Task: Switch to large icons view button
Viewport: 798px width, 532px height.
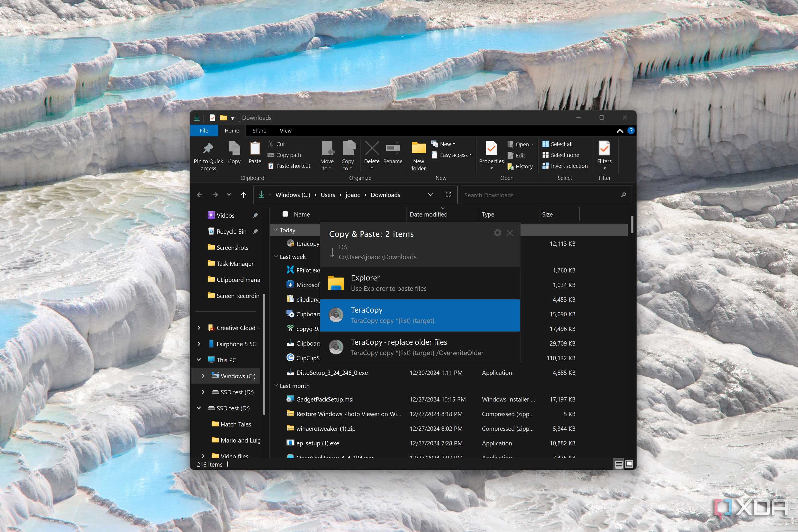Action: coord(629,464)
